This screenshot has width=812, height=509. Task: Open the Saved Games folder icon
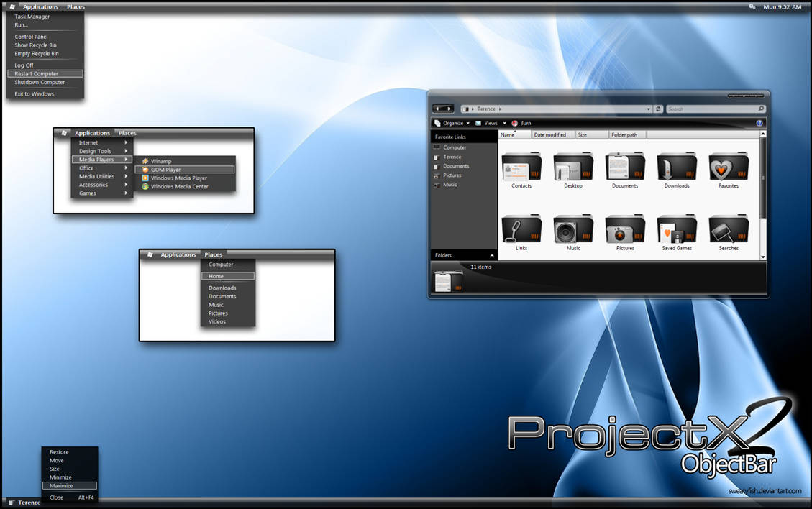point(677,230)
